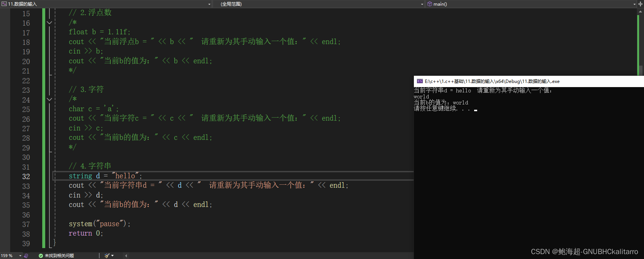
Task: Run code cleanup with the broom icon
Action: coord(107,256)
